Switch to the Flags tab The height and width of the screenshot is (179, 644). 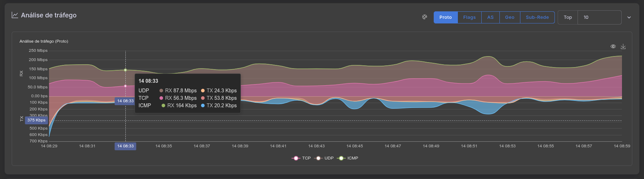click(x=469, y=17)
